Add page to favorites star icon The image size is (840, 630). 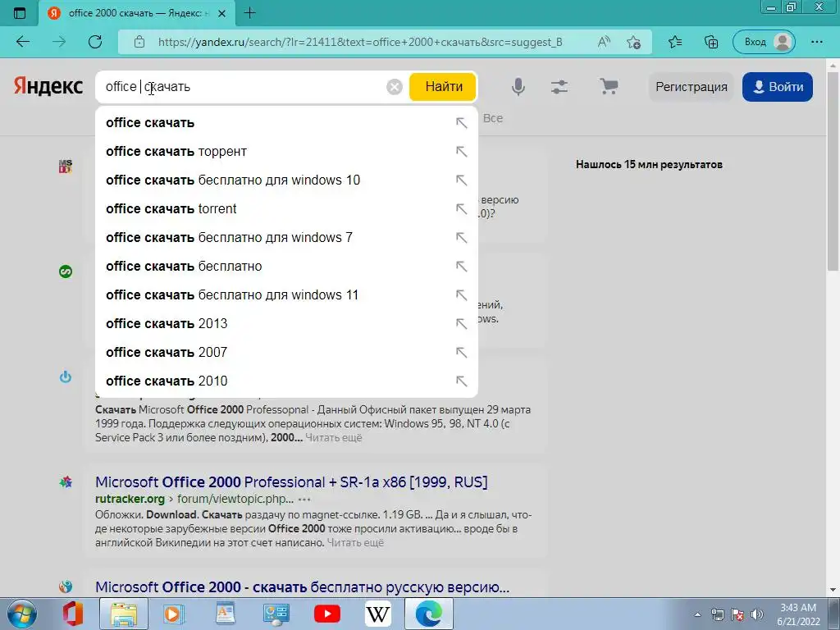[634, 43]
